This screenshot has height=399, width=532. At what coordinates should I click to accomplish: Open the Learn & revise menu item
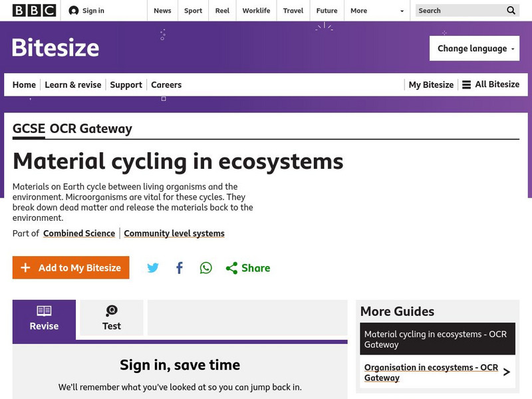[x=73, y=84]
